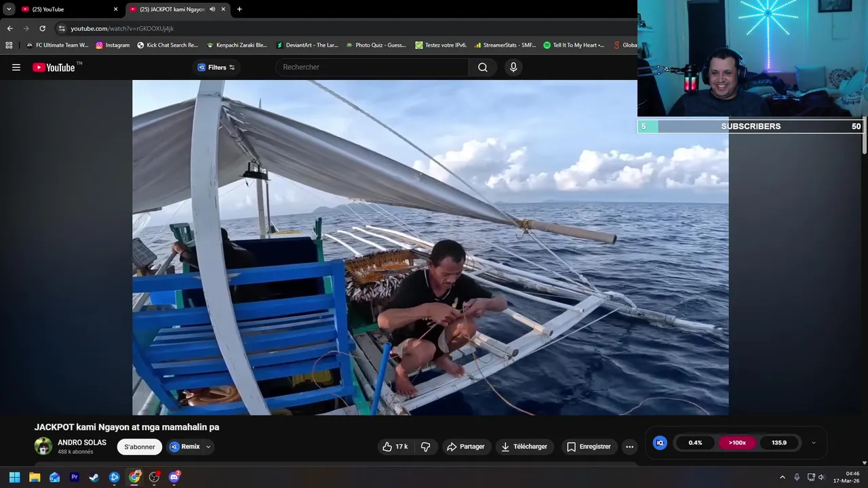The width and height of the screenshot is (868, 488).
Task: Open Discord from the taskbar
Action: 174,477
